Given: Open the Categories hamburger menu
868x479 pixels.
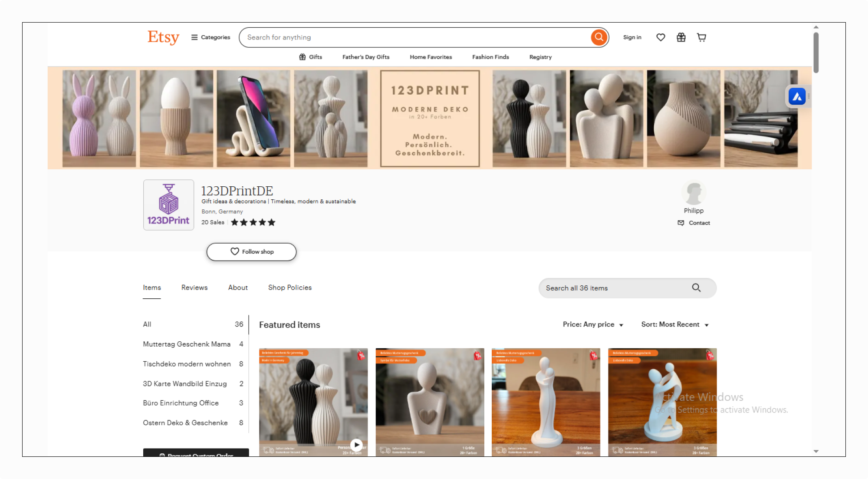Looking at the screenshot, I should [210, 37].
